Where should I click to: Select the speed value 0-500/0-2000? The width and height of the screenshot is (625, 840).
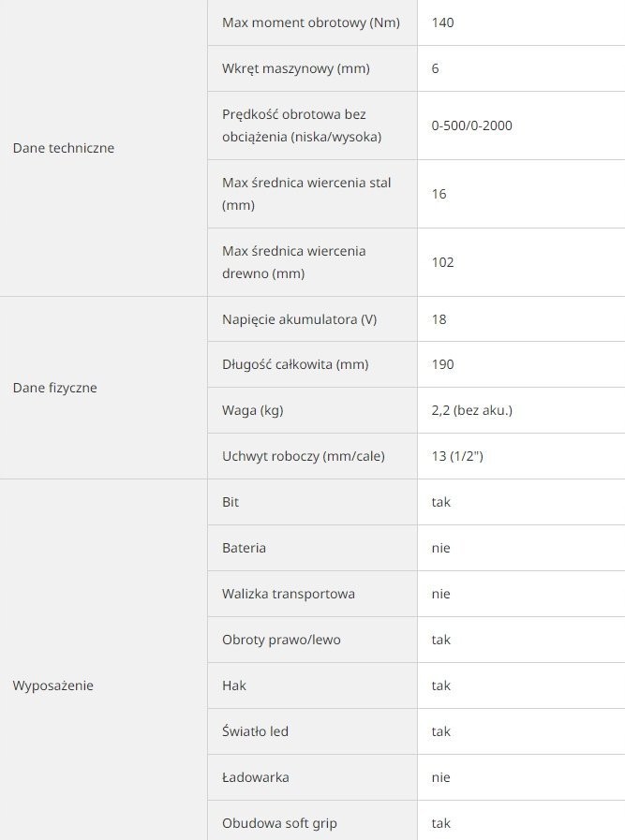(x=472, y=125)
